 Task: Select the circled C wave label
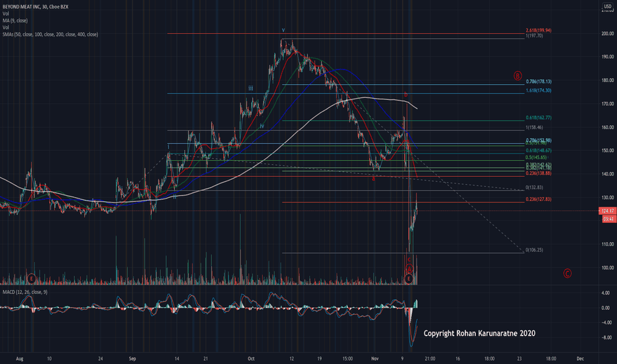pos(567,273)
